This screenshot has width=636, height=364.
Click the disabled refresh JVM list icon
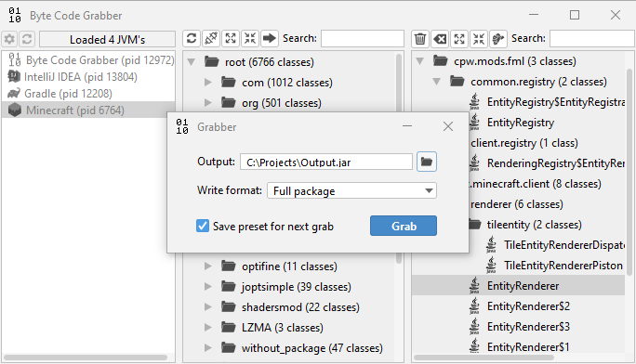(27, 39)
